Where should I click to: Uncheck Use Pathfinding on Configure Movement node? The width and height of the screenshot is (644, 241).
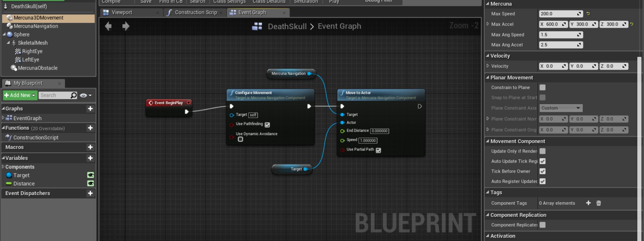(267, 125)
